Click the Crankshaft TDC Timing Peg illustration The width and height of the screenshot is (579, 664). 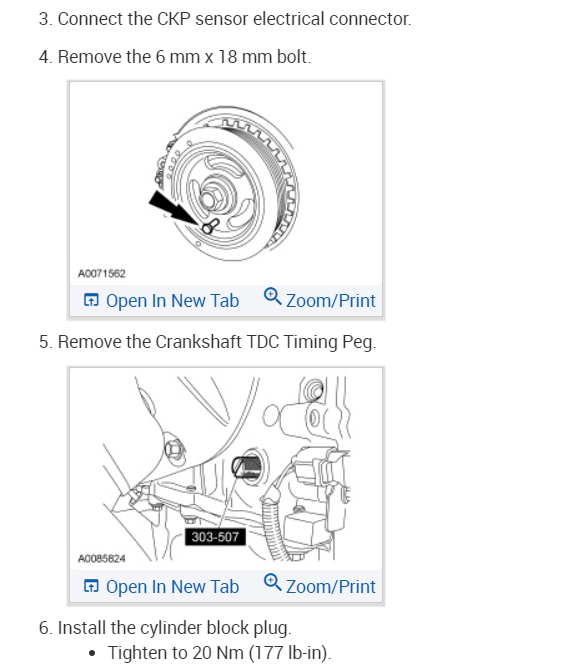(x=226, y=469)
